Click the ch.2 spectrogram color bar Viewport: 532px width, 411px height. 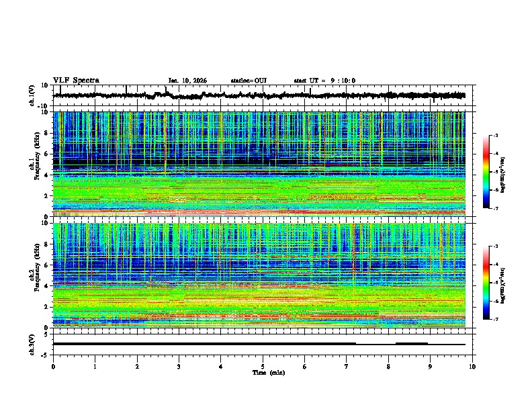(486, 283)
